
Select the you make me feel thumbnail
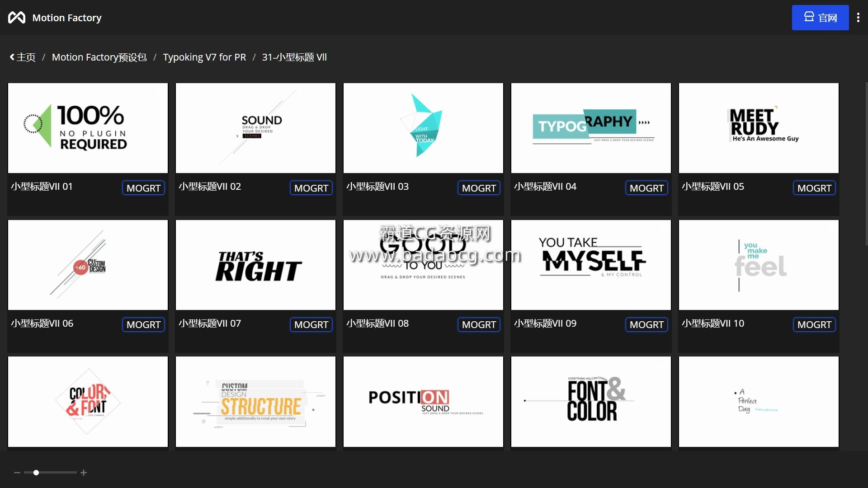pyautogui.click(x=759, y=265)
